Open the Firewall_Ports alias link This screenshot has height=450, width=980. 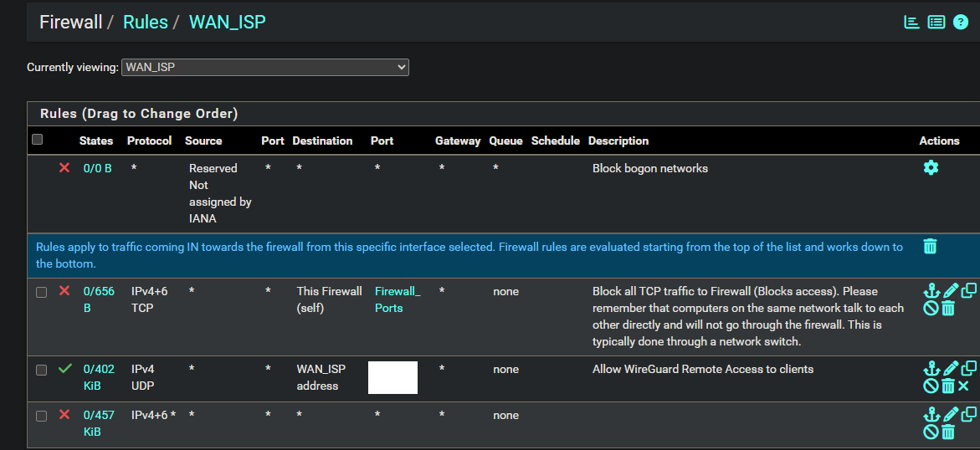pos(398,299)
